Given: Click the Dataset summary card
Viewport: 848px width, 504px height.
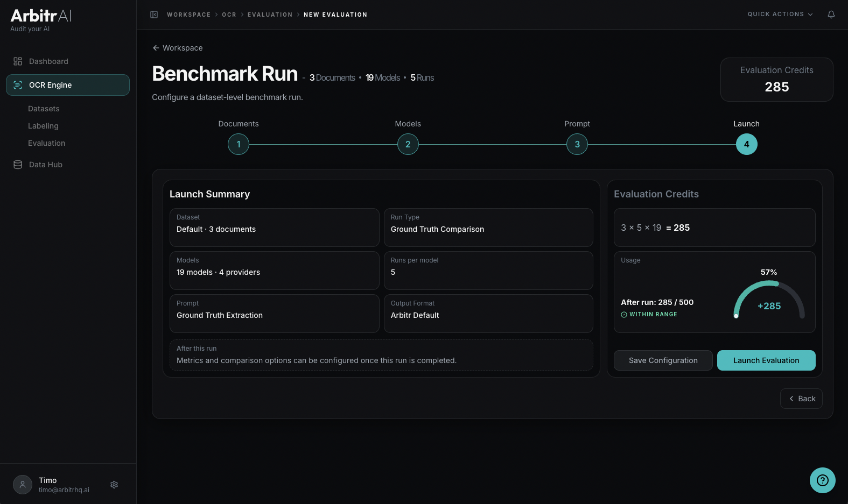Looking at the screenshot, I should click(275, 228).
